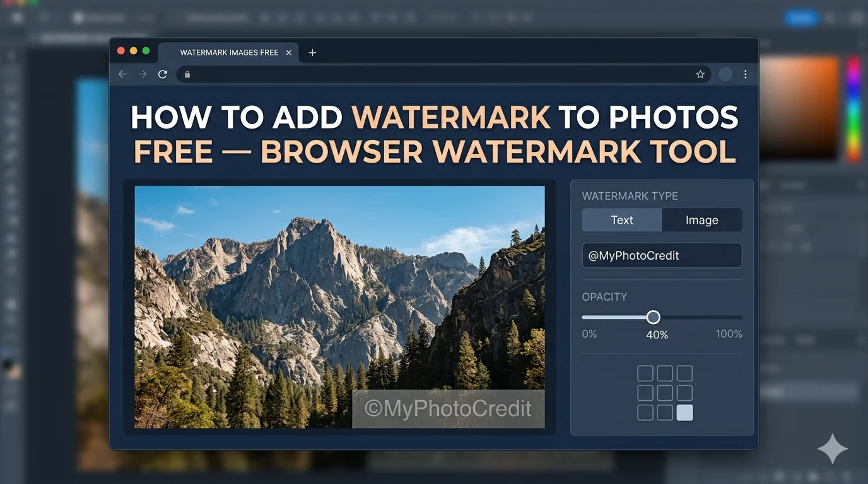Close the WATERMARK IMAGES FREE tab
Screen dimensions: 868x484
click(x=289, y=53)
